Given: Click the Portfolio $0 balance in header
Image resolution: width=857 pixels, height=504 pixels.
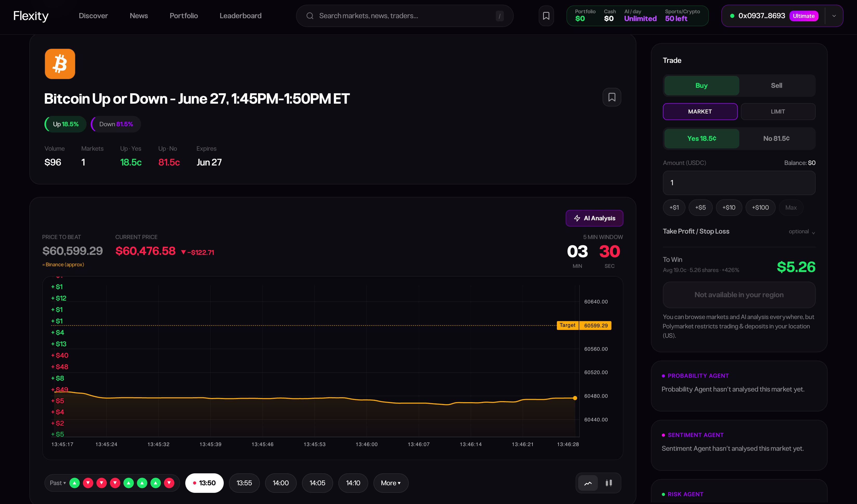Looking at the screenshot, I should (585, 16).
